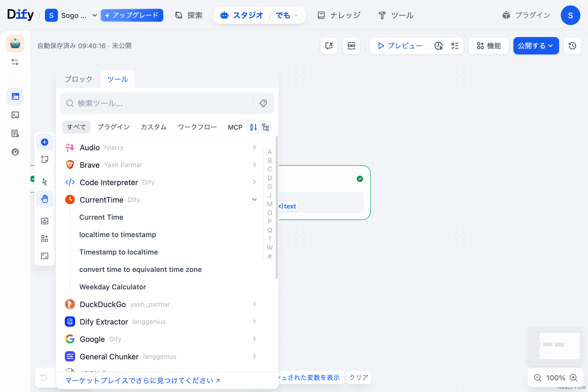The width and height of the screenshot is (588, 392).
Task: Activate the hand pan tool
Action: (x=45, y=199)
